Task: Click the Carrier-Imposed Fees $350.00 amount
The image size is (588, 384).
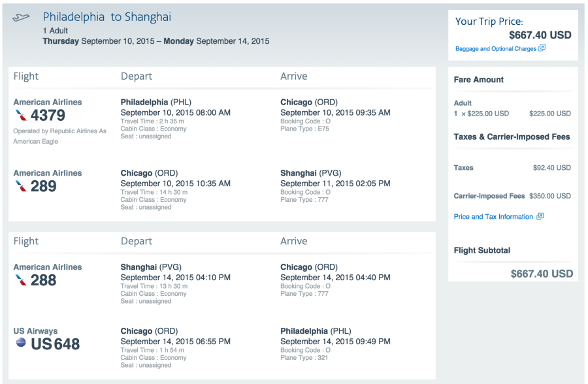Action: click(x=550, y=196)
